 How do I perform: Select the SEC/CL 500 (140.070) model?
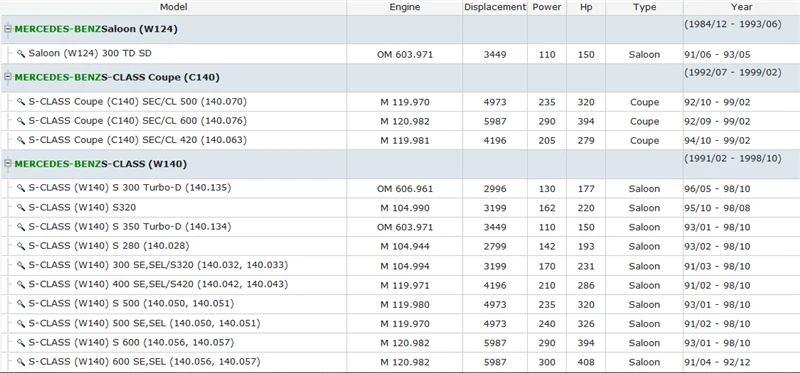pos(138,102)
